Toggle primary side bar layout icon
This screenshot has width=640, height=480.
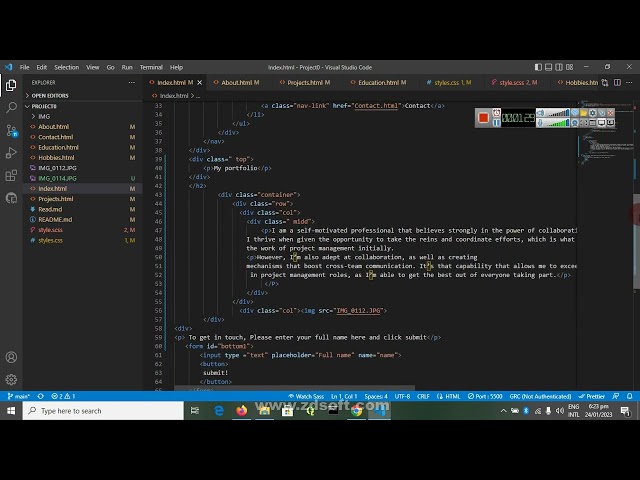coord(538,67)
